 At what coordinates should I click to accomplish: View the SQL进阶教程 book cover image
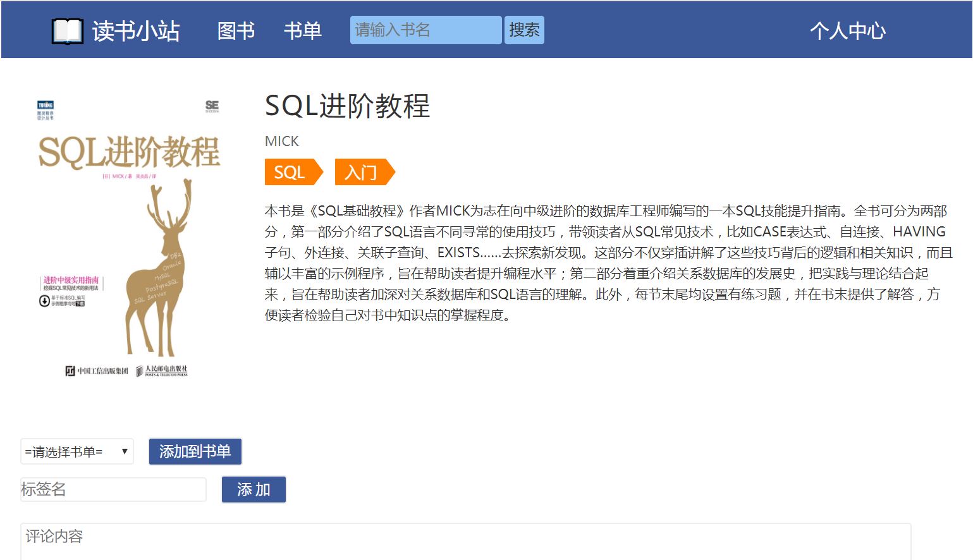(128, 238)
